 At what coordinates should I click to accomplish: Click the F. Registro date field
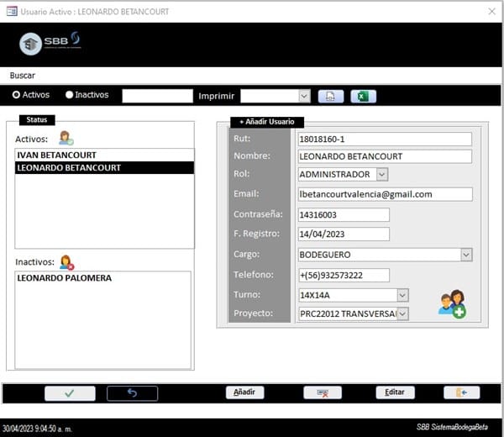(344, 234)
